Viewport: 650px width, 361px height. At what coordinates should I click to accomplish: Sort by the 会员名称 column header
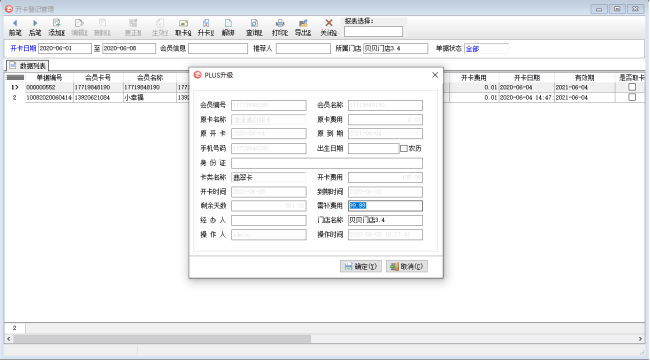coord(150,78)
